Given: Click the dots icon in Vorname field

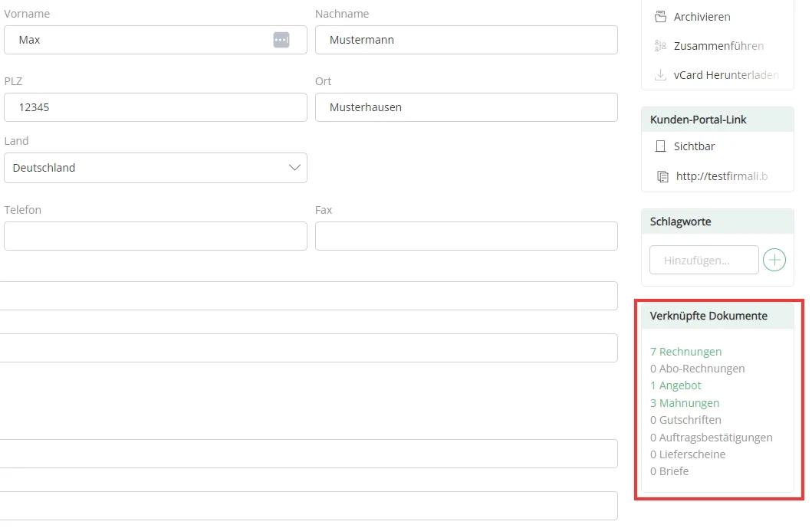Looking at the screenshot, I should point(281,40).
